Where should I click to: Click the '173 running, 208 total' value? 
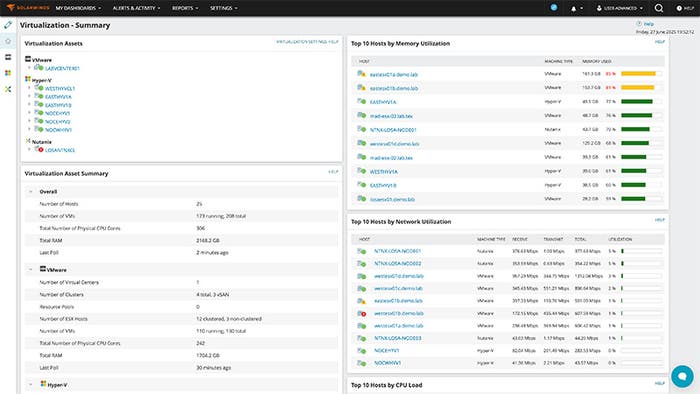click(221, 216)
